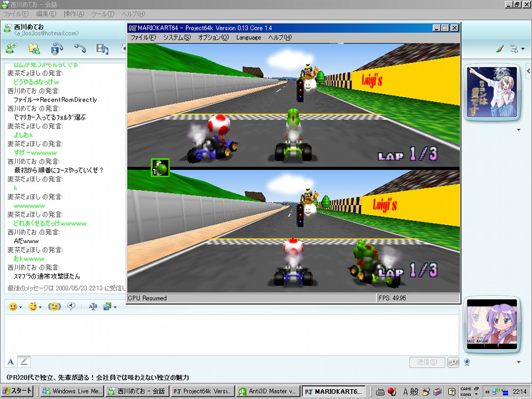Image resolution: width=532 pixels, height=399 pixels.
Task: Click the contact's anime display picture
Action: [x=492, y=92]
